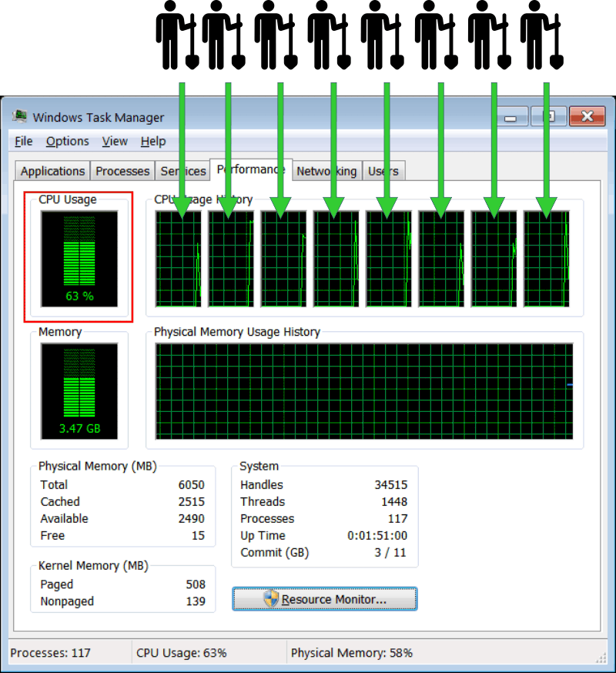The height and width of the screenshot is (673, 616).
Task: Click the Total physical memory value 6050
Action: coord(192,485)
